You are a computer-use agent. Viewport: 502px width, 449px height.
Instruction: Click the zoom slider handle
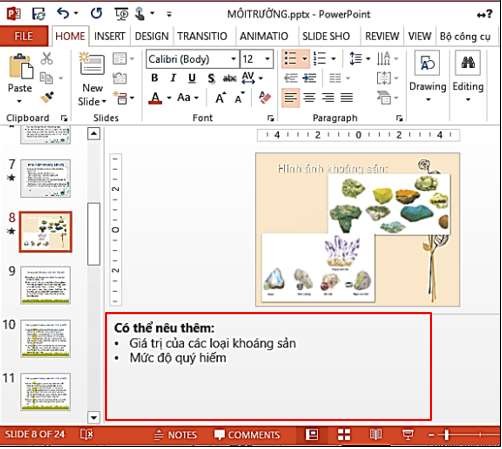[446, 435]
